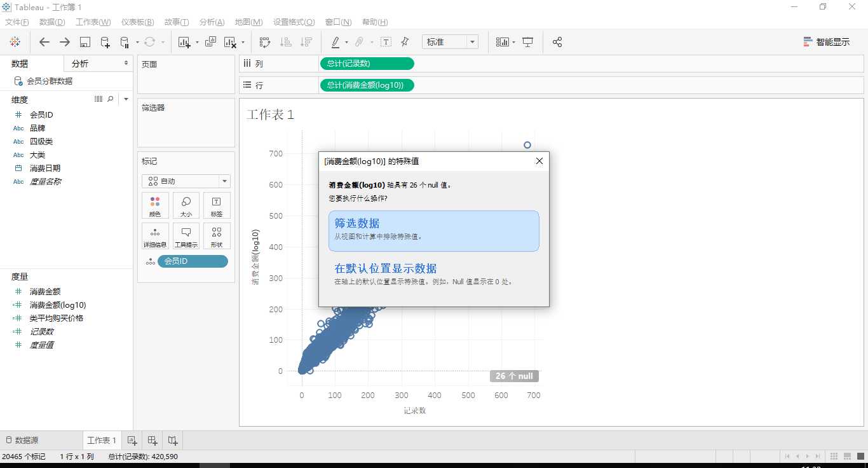Sort ascending toolbar icon
Viewport: 868px width, 468px height.
[286, 42]
